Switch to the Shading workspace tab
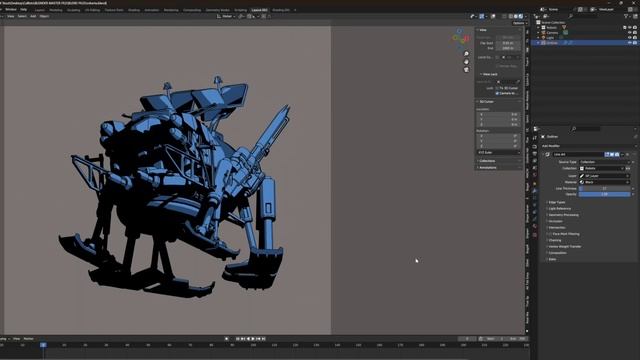Viewport: 640px width, 360px height. [134, 10]
